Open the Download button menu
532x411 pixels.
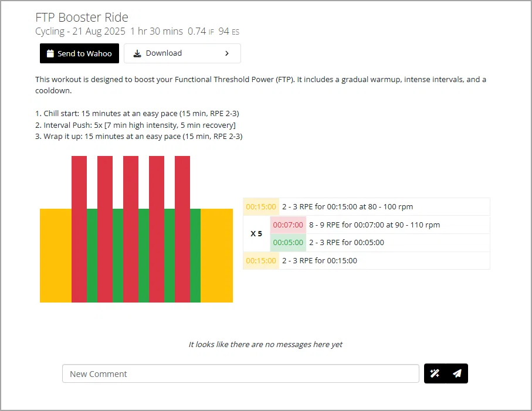tap(182, 53)
